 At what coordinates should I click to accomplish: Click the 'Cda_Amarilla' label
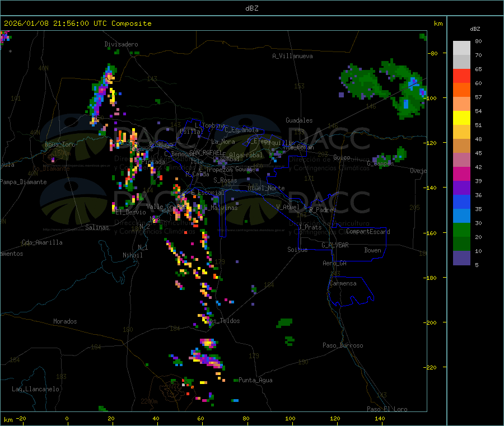point(42,242)
